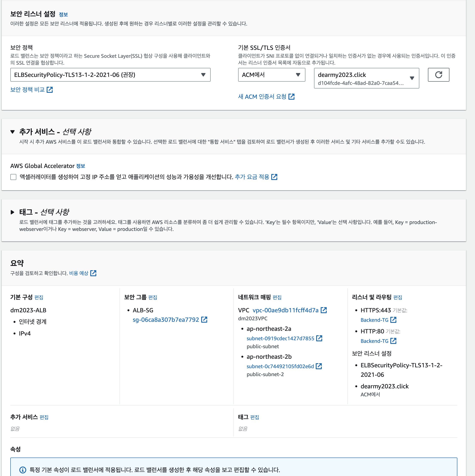The width and height of the screenshot is (475, 476).
Task: Open the 보안 정책 비교 link
Action: (27, 90)
